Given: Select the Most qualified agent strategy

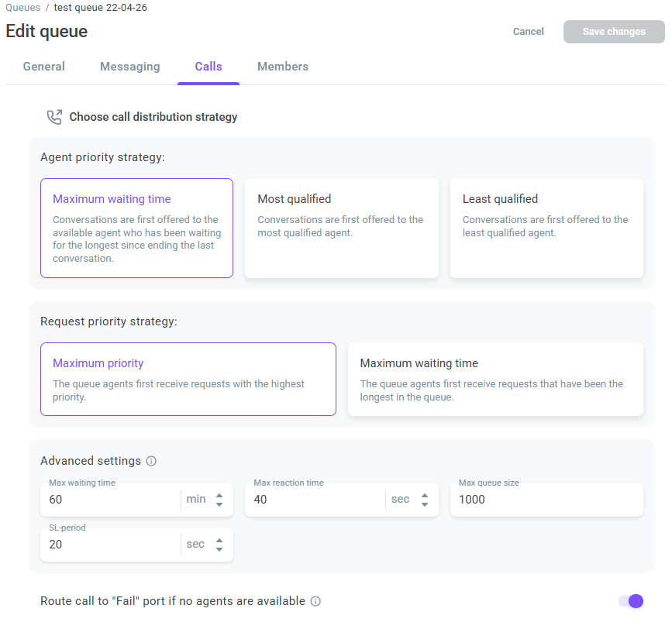Looking at the screenshot, I should coord(342,229).
